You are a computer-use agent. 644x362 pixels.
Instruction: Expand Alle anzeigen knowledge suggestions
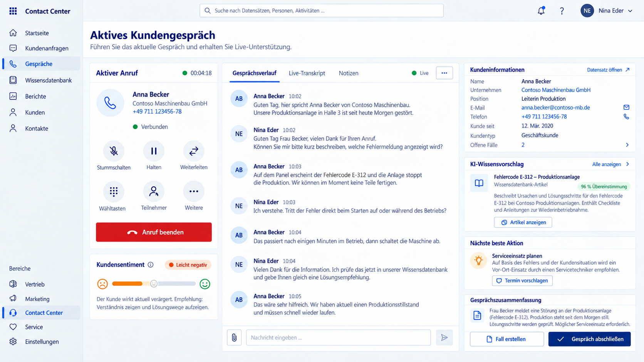611,164
